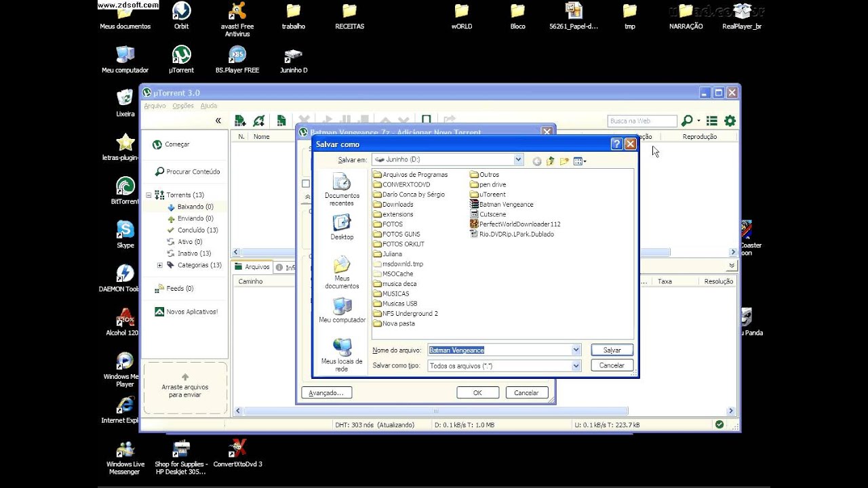Viewport: 868px width, 488px height.
Task: Click Windows Live Messenger desktop icon
Action: point(125,457)
